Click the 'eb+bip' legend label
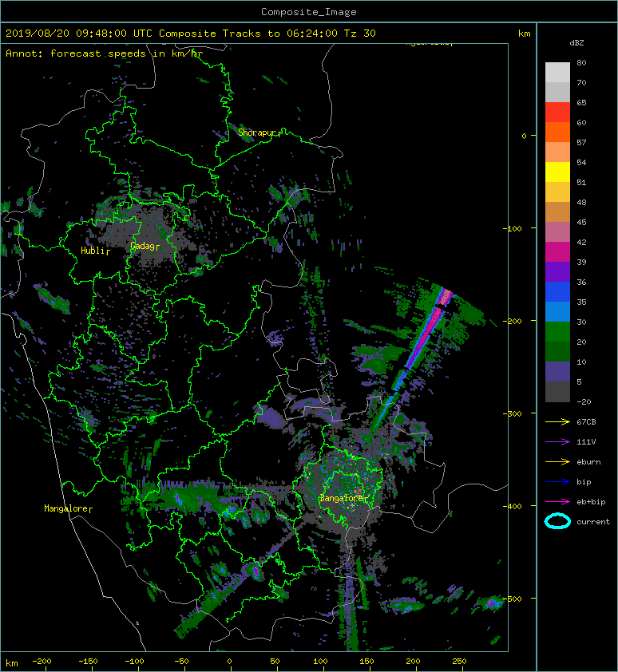The image size is (618, 672). (591, 502)
